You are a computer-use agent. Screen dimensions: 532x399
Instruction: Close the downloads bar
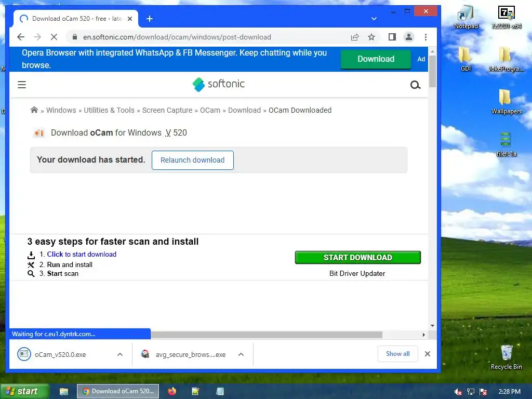(x=428, y=354)
